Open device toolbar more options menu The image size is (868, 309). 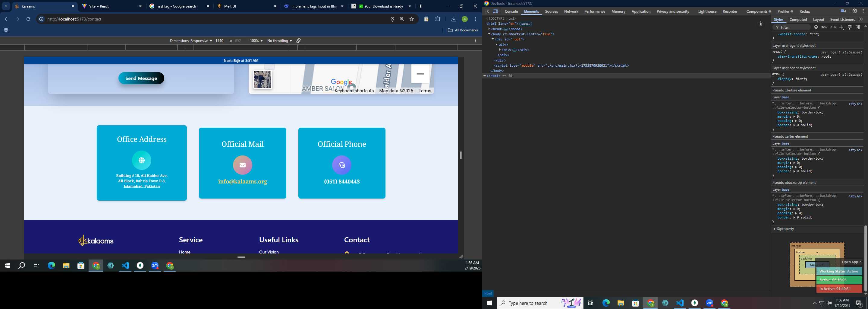[476, 41]
